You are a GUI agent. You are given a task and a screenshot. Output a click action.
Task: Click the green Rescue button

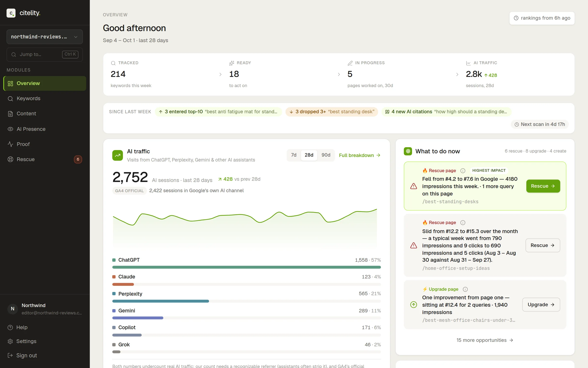[x=543, y=186]
